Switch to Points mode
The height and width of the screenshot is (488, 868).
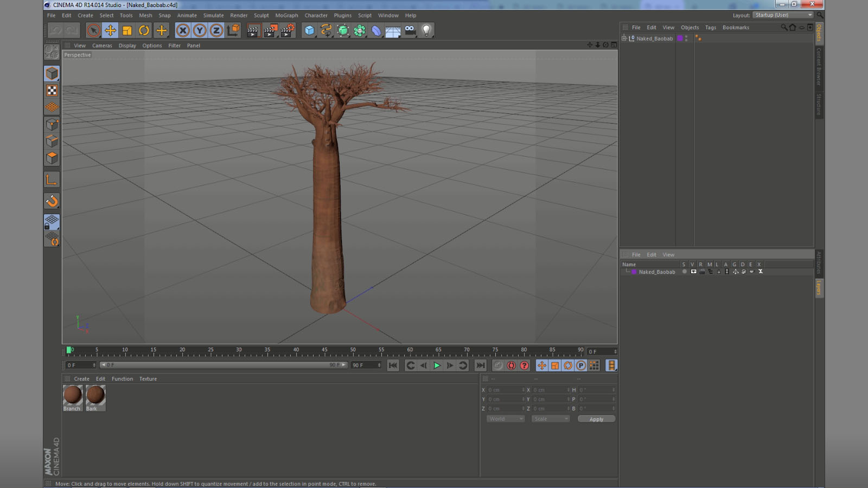(52, 124)
